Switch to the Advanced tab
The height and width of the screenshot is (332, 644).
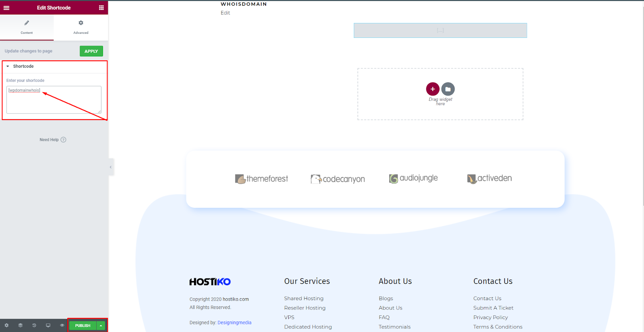81,27
